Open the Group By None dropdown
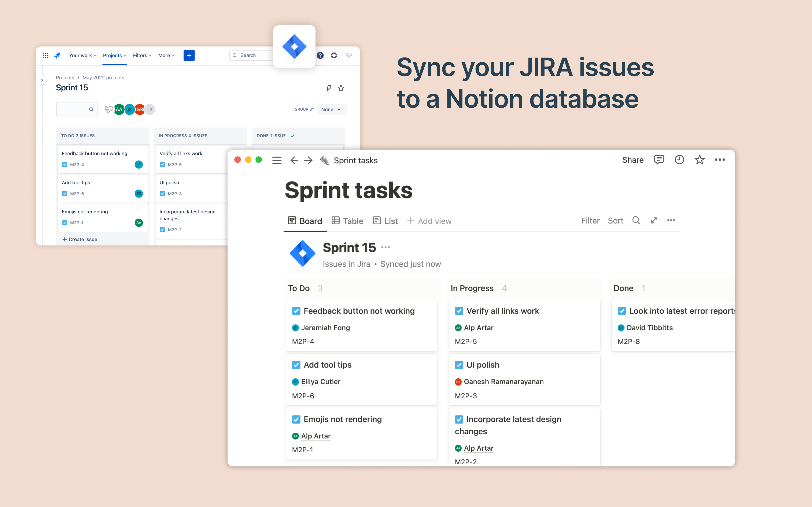The width and height of the screenshot is (812, 507). [331, 109]
